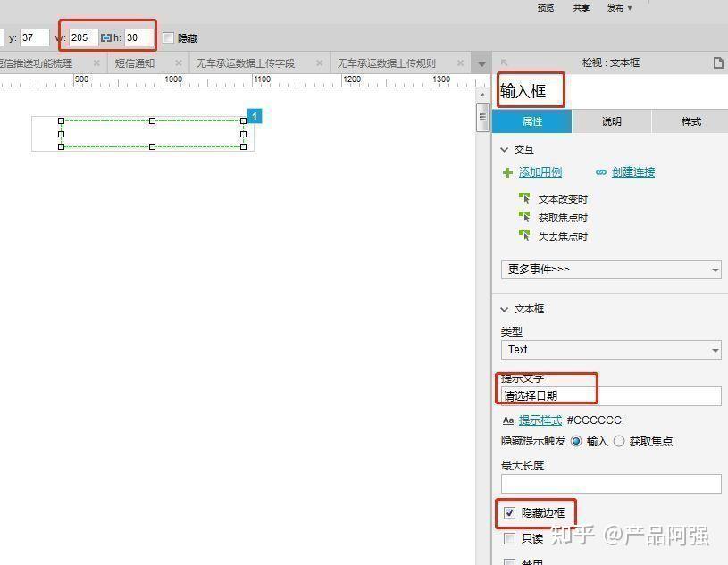Close the 无车承运数据上传规则 tab
Screen dimensions: 728x565
click(x=460, y=62)
